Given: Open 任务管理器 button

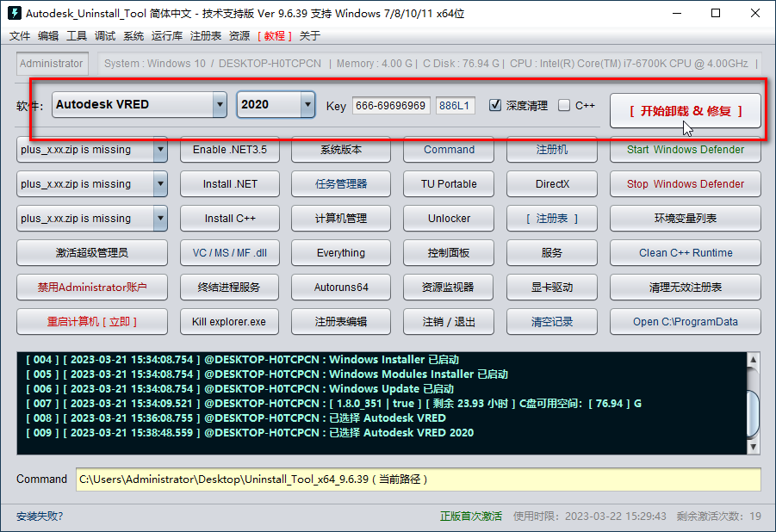Looking at the screenshot, I should click(x=341, y=184).
